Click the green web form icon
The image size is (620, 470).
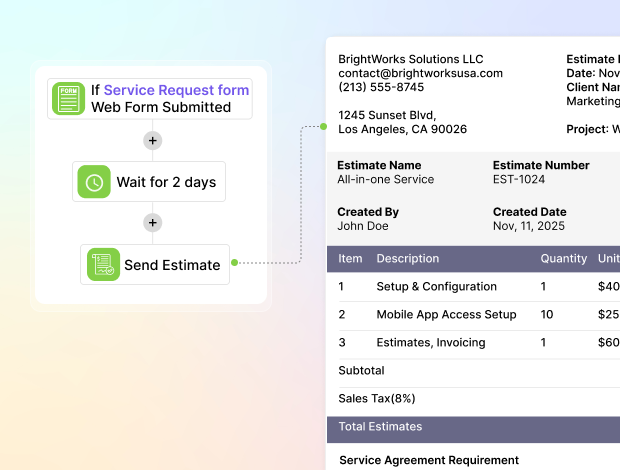[x=68, y=98]
